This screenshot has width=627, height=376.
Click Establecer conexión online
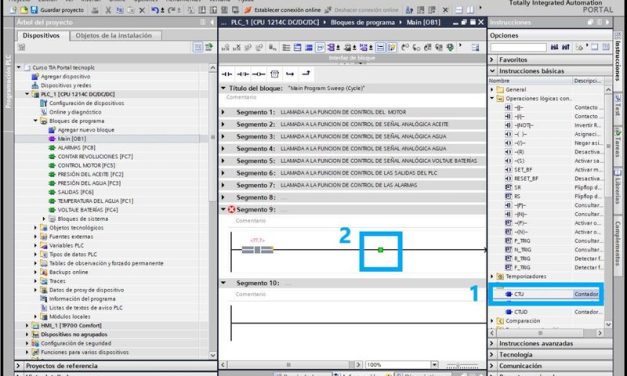pos(283,10)
